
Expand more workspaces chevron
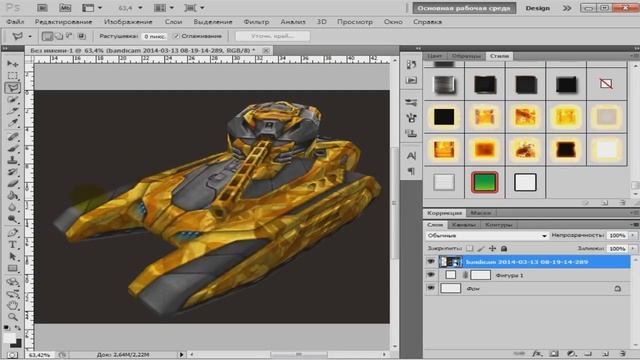click(x=567, y=8)
